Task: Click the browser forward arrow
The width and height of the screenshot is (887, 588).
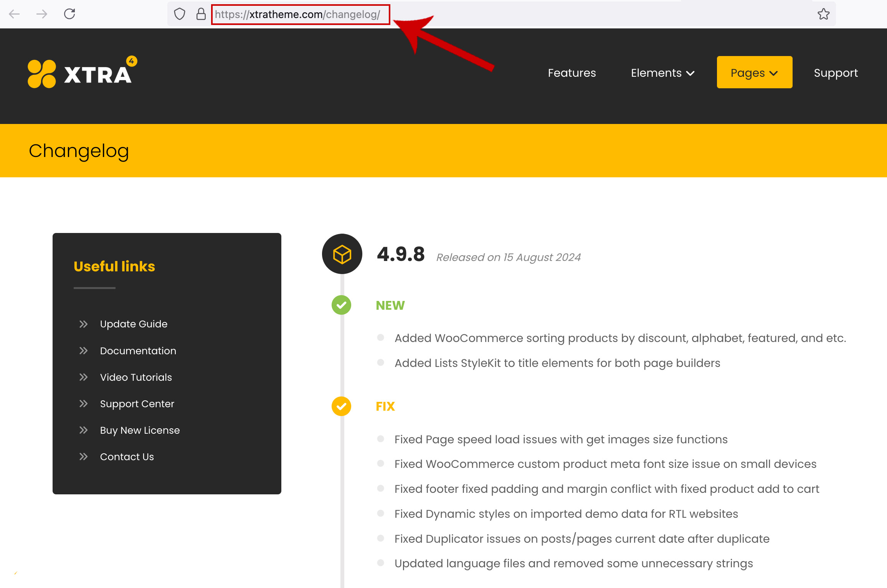Action: coord(42,14)
